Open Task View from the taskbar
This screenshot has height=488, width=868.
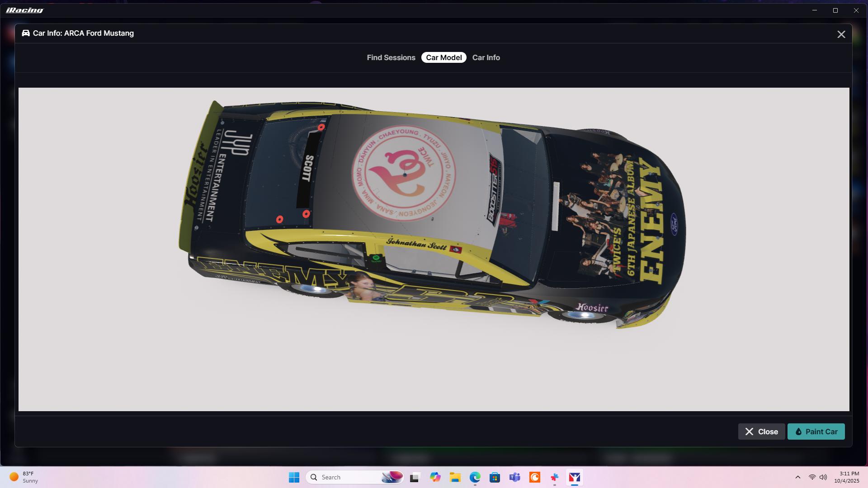pos(415,477)
